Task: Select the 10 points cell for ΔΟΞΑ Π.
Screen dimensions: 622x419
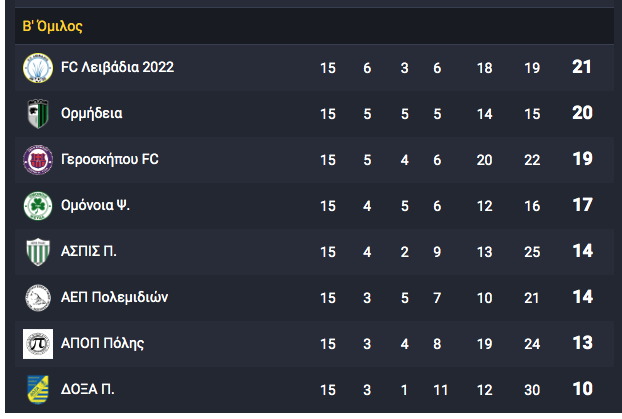Action: (x=582, y=389)
